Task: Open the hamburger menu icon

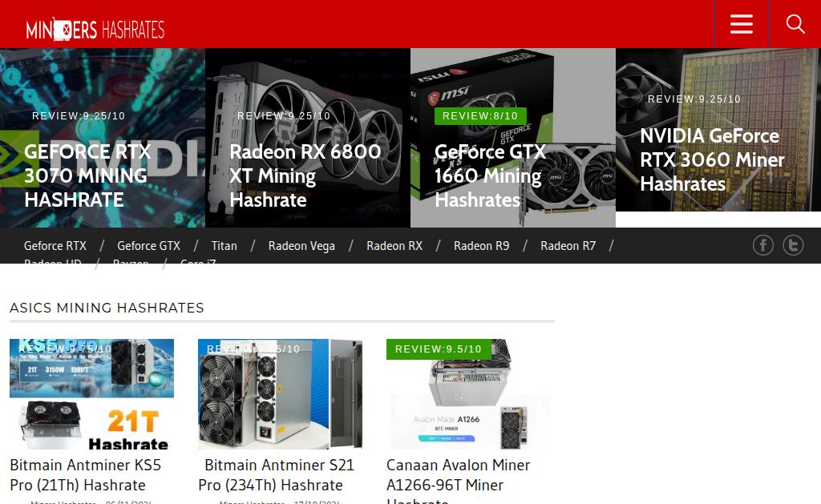Action: click(742, 24)
